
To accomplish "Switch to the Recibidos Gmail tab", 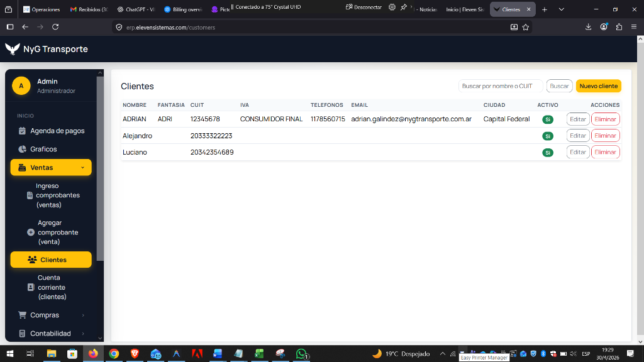I will pos(89,9).
